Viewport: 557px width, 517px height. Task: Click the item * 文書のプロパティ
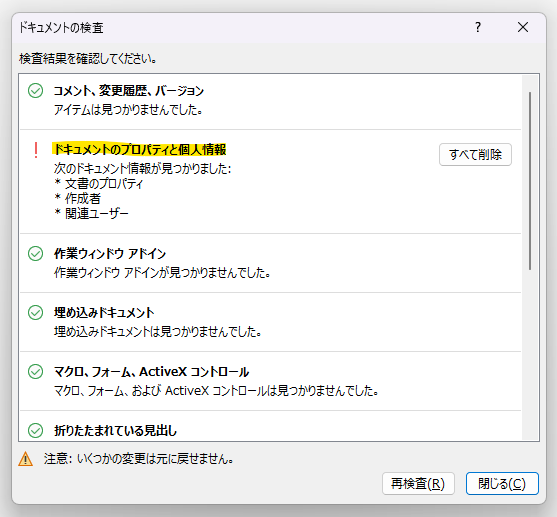coord(98,184)
